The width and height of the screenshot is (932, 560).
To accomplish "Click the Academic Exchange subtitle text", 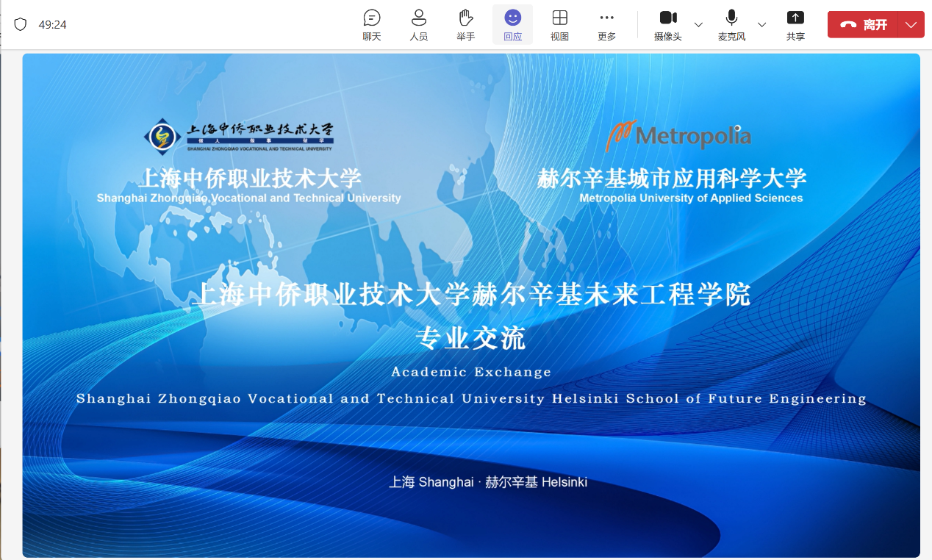I will (471, 372).
